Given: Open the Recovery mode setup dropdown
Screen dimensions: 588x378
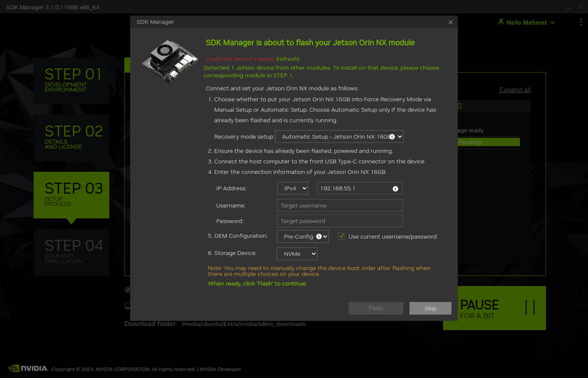Looking at the screenshot, I should point(339,137).
